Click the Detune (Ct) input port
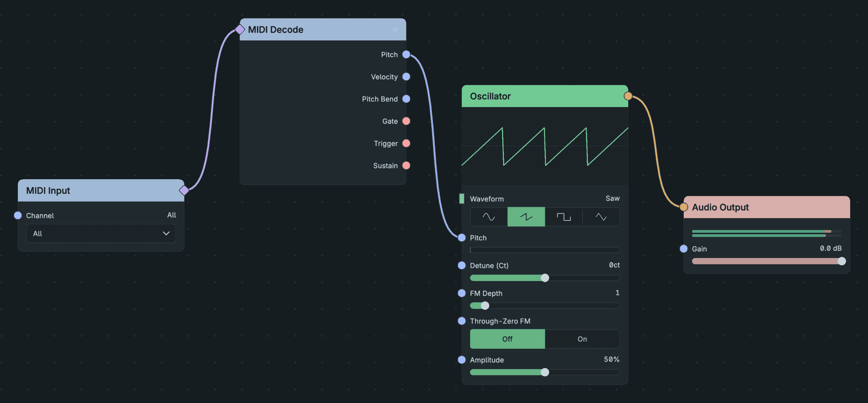The width and height of the screenshot is (868, 403). 461,265
